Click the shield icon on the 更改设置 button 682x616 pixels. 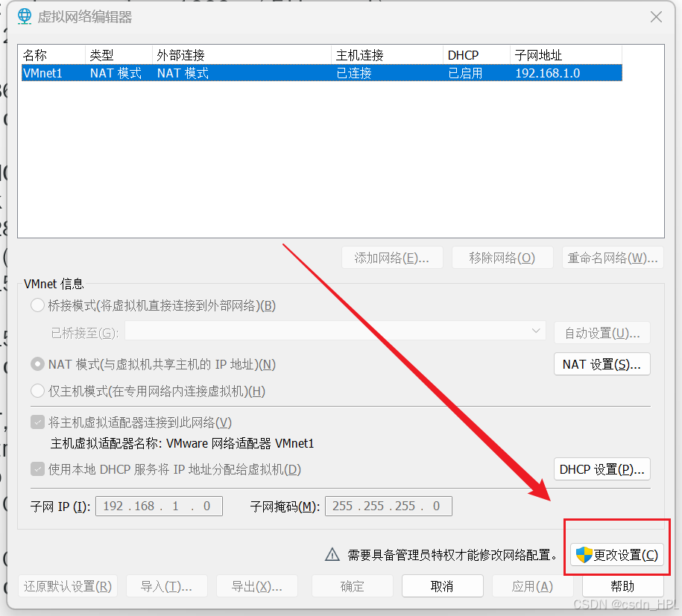(584, 555)
